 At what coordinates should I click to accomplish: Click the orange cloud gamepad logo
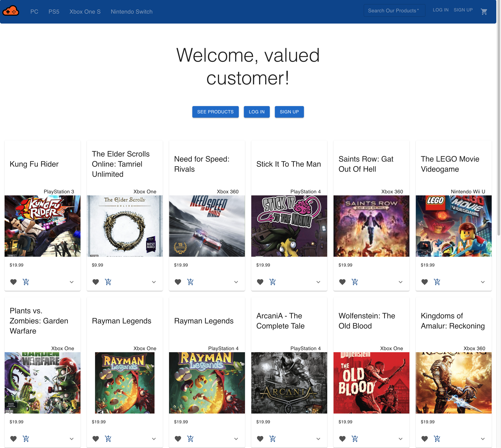11,11
